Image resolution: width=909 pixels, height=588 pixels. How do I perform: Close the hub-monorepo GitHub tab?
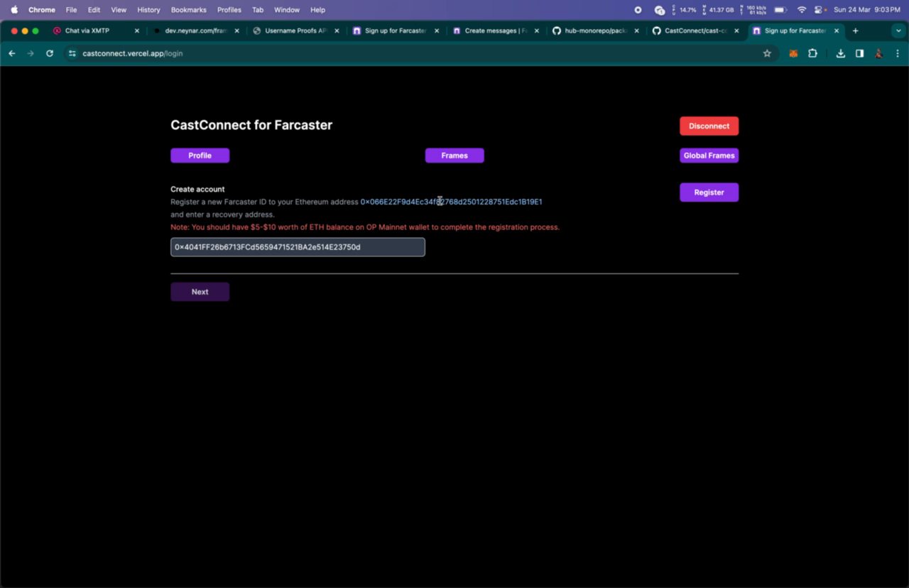(636, 31)
